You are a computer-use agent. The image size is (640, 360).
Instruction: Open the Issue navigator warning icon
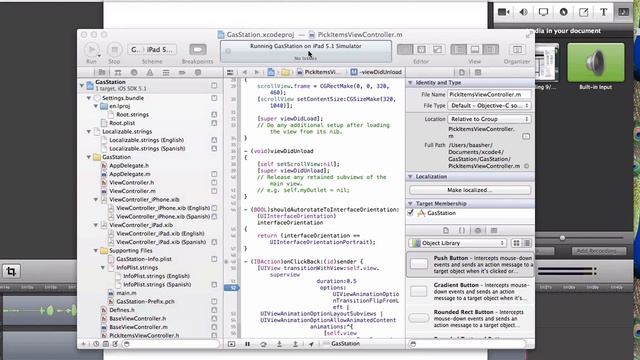click(150, 72)
